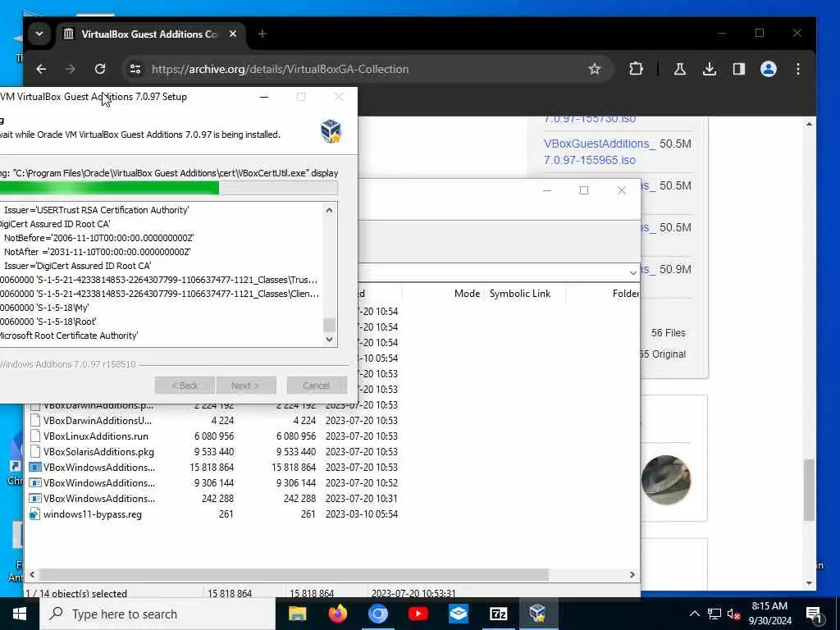Image resolution: width=840 pixels, height=630 pixels.
Task: Expand the 7-Zip path dropdown arrow
Action: [x=632, y=272]
